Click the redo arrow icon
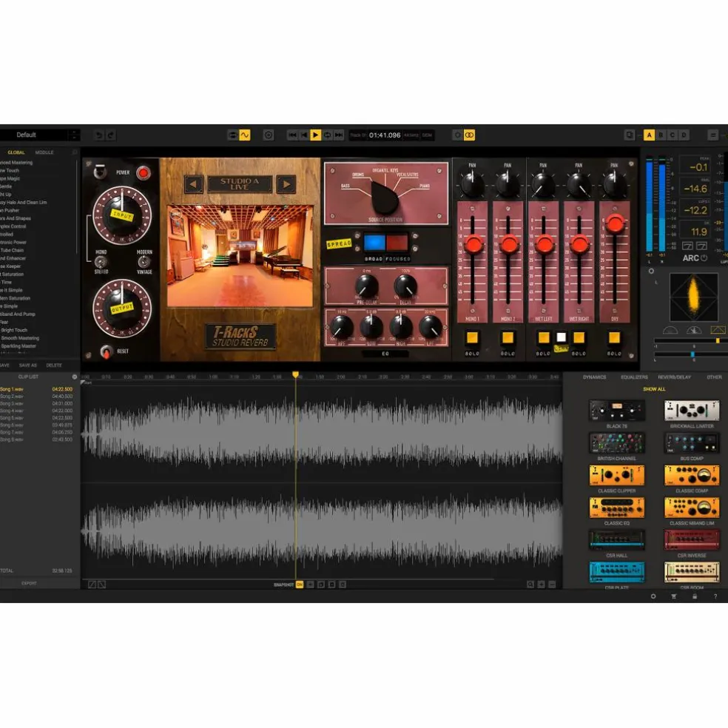This screenshot has width=728, height=728. point(110,135)
